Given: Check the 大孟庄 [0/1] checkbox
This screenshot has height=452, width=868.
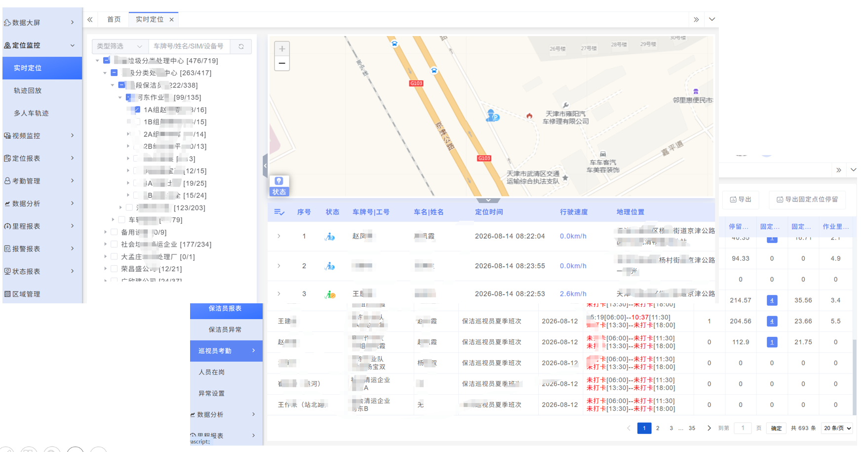Looking at the screenshot, I should tap(114, 257).
